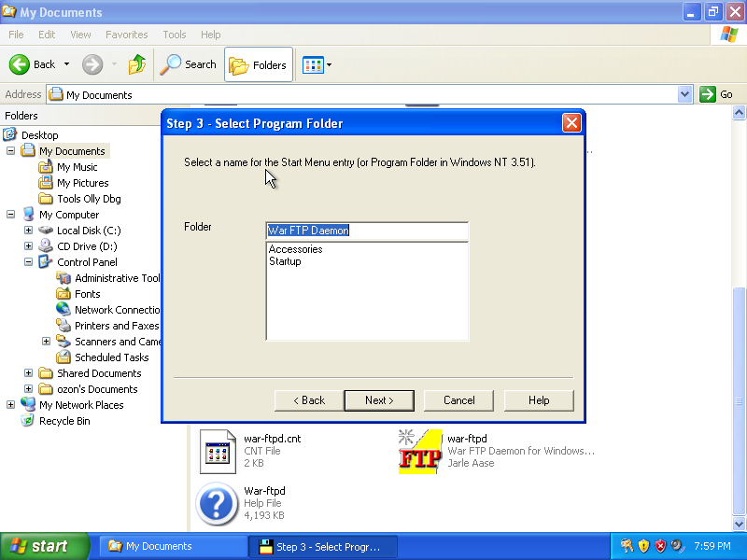This screenshot has width=747, height=560.
Task: Select Recycle Bin icon
Action: pyautogui.click(x=28, y=421)
